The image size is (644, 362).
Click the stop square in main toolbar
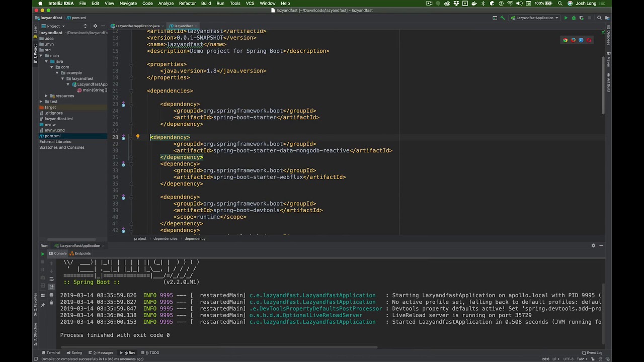[x=589, y=18]
